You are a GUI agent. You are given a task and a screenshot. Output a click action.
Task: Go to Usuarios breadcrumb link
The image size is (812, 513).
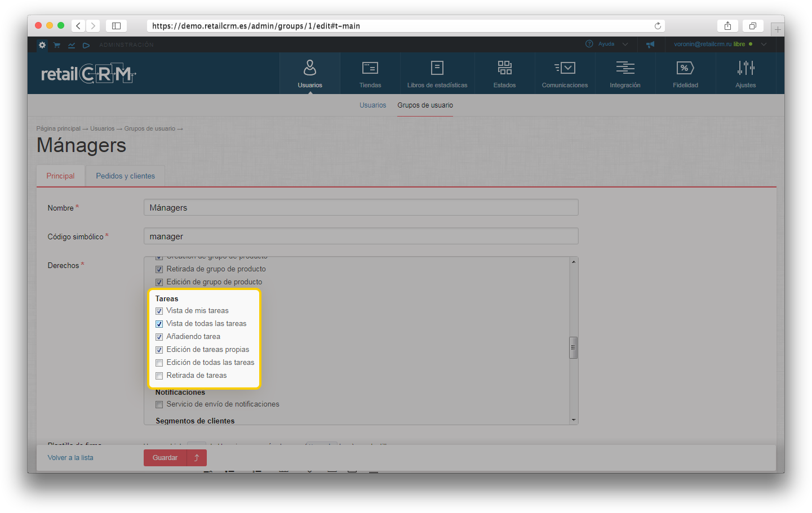[x=102, y=128]
